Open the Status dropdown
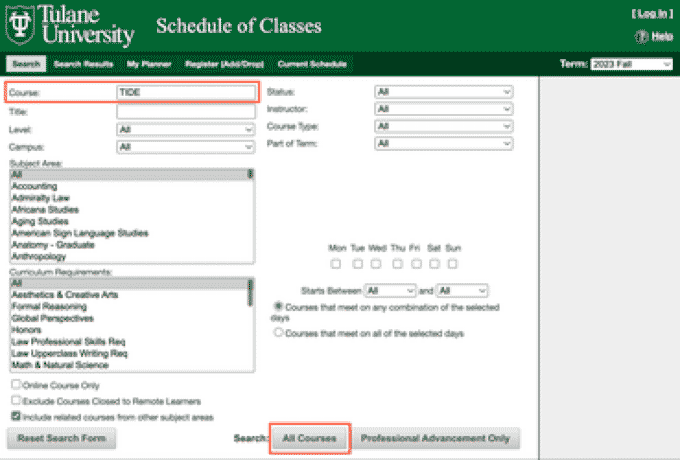Image resolution: width=680 pixels, height=460 pixels. pos(444,92)
